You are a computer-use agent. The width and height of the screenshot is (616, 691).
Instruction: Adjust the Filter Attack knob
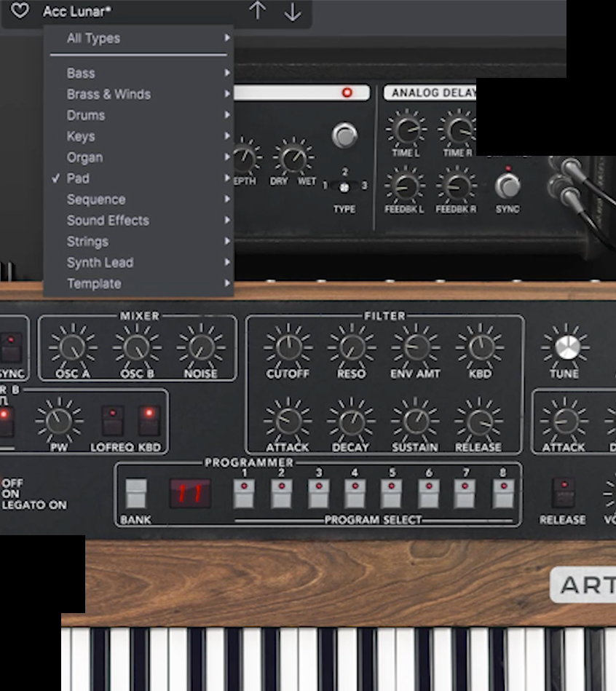point(288,422)
